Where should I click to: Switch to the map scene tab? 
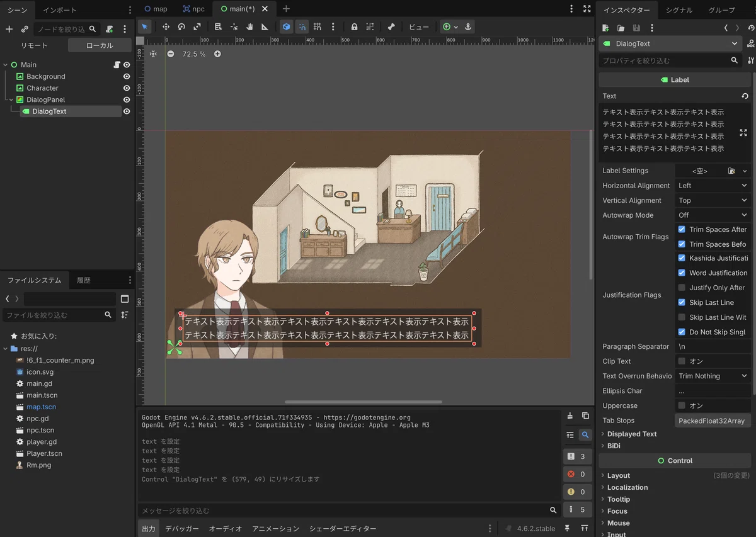(156, 9)
